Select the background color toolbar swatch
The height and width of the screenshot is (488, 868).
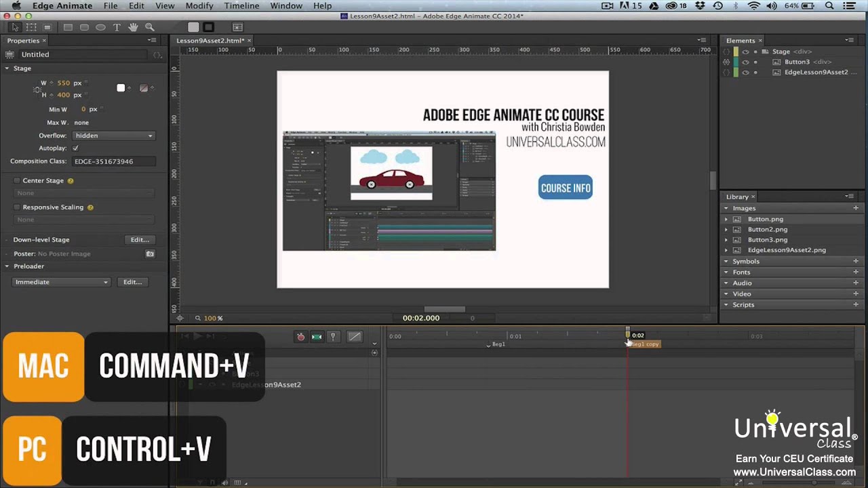tap(193, 27)
